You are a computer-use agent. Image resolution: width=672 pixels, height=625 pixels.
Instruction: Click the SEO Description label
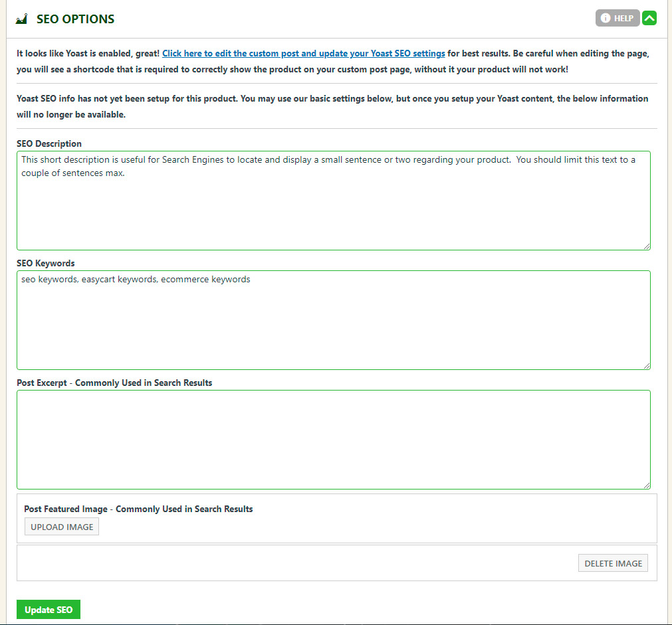(x=49, y=143)
